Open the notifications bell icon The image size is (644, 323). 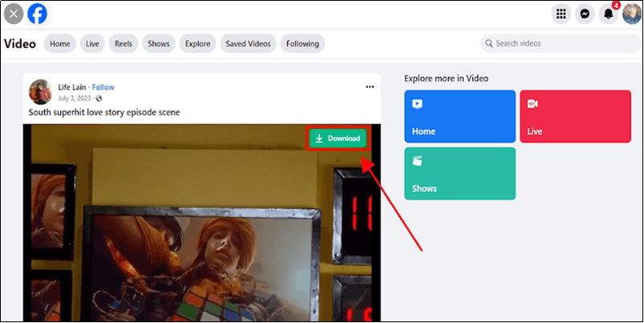(x=608, y=14)
